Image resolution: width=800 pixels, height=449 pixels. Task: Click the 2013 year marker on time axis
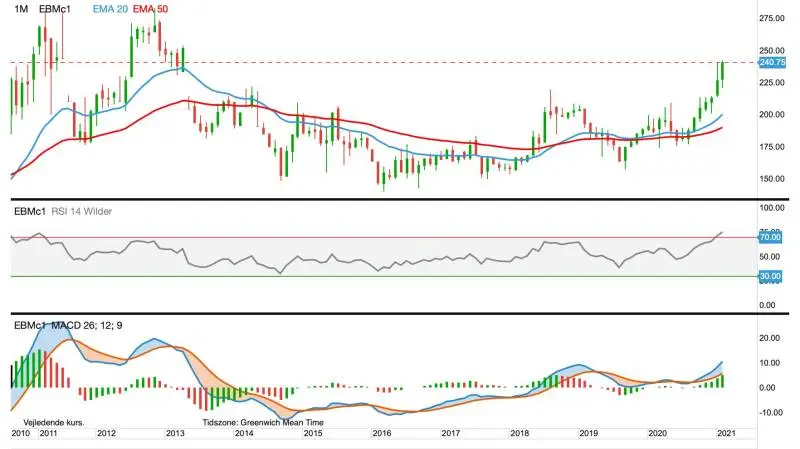click(x=175, y=433)
